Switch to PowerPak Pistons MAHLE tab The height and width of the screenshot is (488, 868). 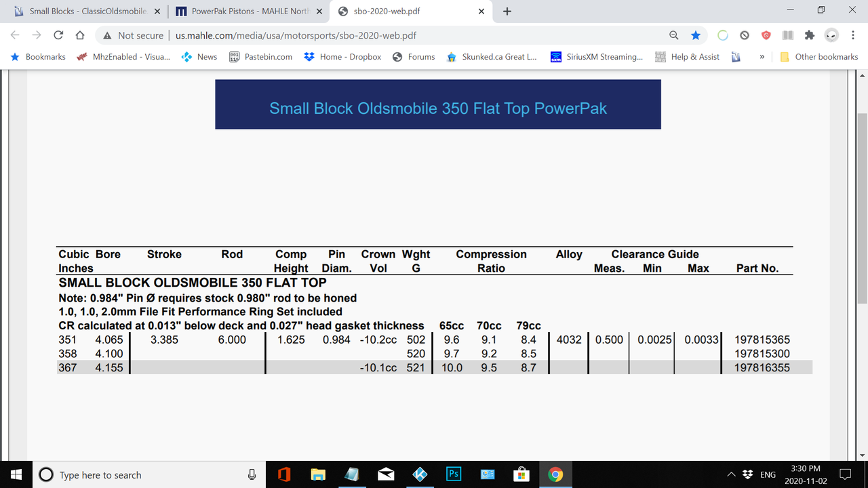coord(249,12)
